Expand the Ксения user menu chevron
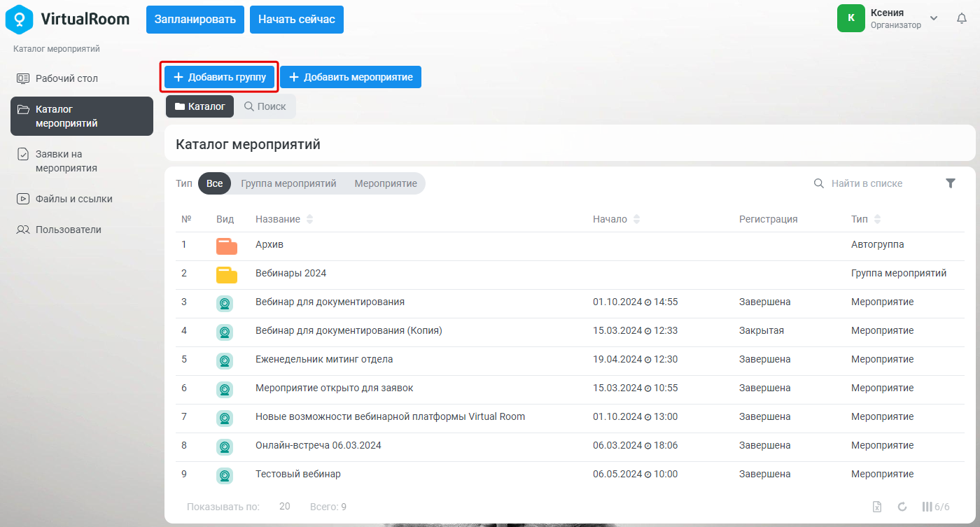Screen dimensions: 980x527 [934, 18]
